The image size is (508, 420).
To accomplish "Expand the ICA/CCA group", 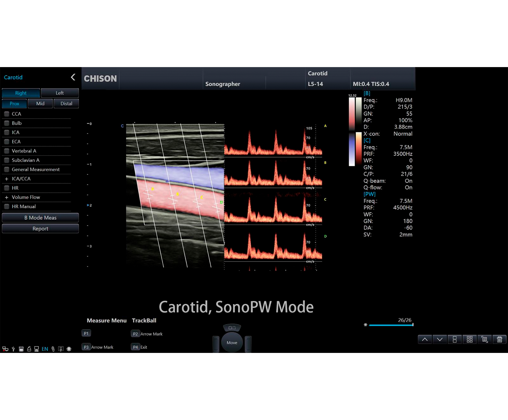I will [x=6, y=178].
